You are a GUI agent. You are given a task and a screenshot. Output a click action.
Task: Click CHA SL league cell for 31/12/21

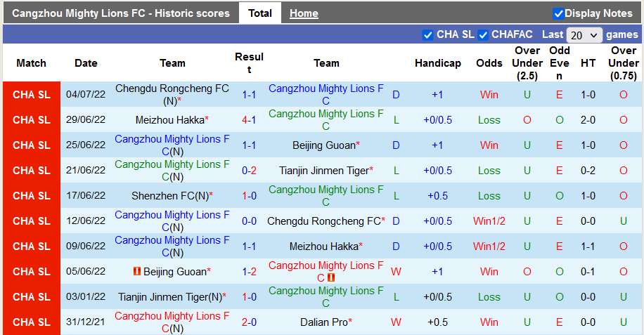(32, 322)
